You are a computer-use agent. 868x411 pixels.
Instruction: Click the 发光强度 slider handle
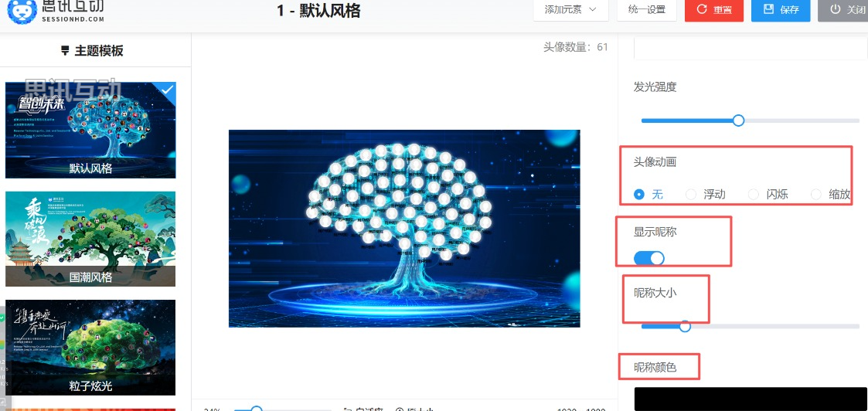[738, 121]
